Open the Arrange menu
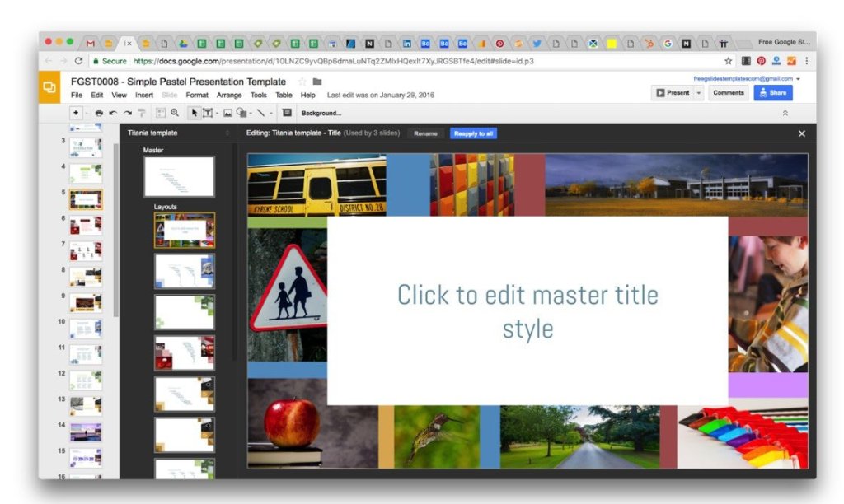Viewport: 844px width, 504px height. pyautogui.click(x=229, y=95)
